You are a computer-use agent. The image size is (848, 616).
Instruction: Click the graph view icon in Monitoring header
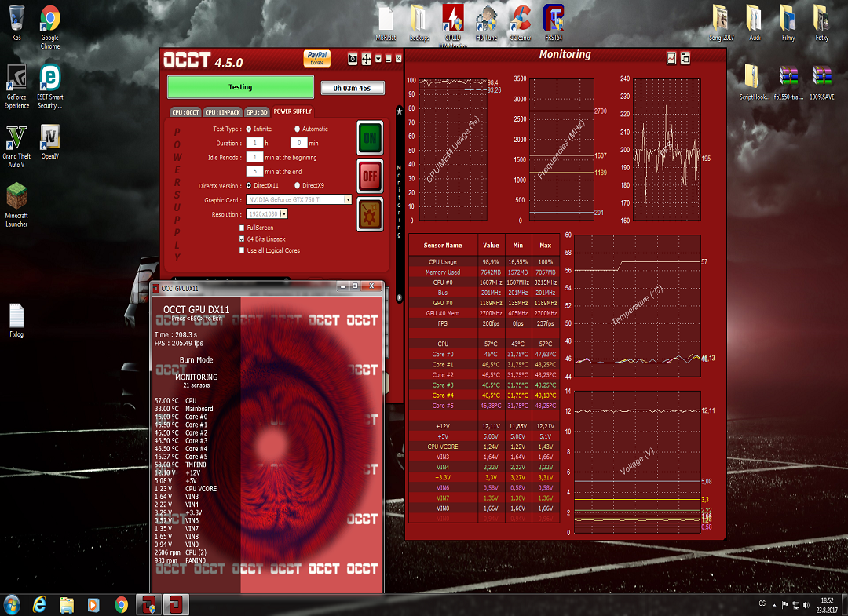click(671, 58)
